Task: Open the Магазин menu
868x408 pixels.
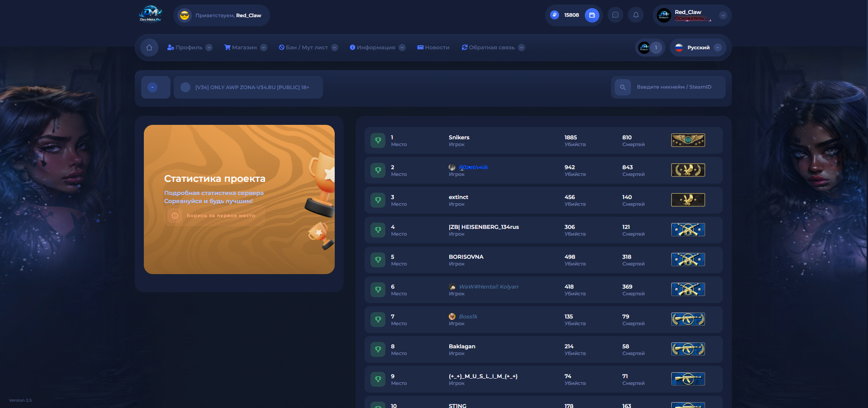Action: point(245,47)
